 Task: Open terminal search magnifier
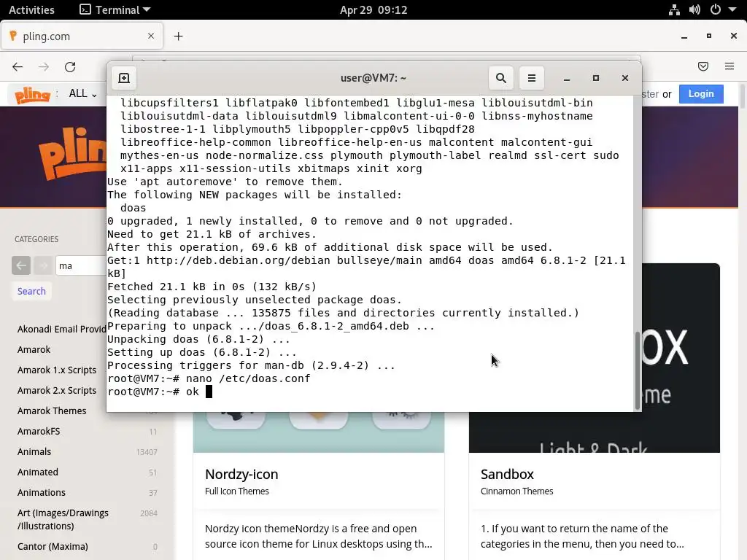500,78
